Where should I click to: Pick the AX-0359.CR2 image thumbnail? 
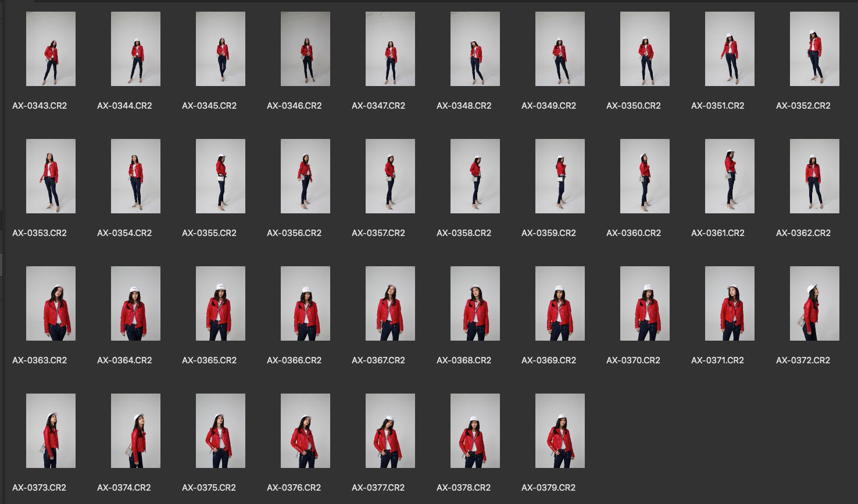tap(560, 176)
